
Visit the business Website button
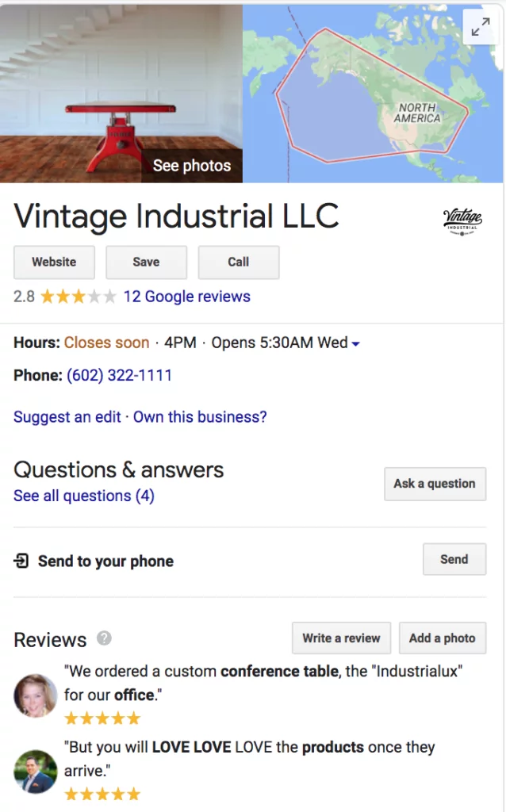(54, 262)
